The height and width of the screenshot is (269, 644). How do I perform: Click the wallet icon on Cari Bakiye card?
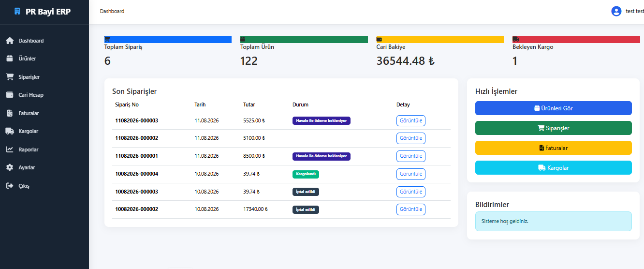[380, 39]
